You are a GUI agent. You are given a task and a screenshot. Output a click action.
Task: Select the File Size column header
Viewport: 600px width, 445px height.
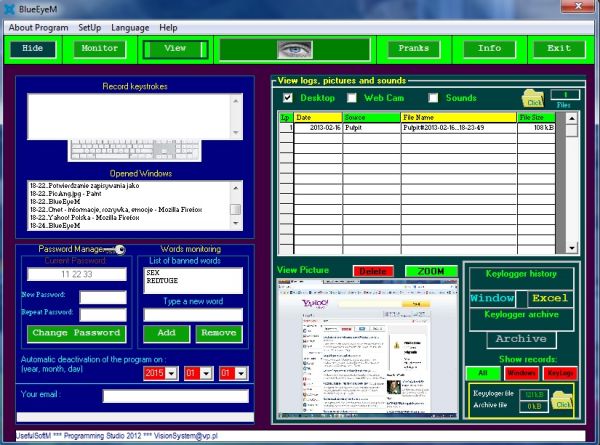536,117
